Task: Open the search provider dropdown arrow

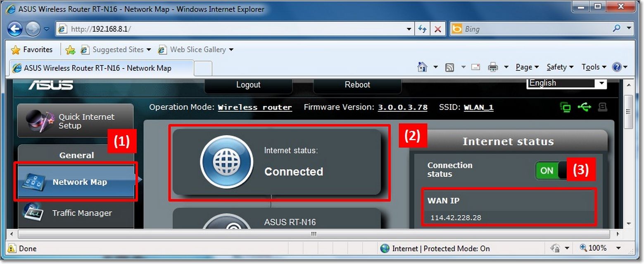Action: [x=629, y=29]
